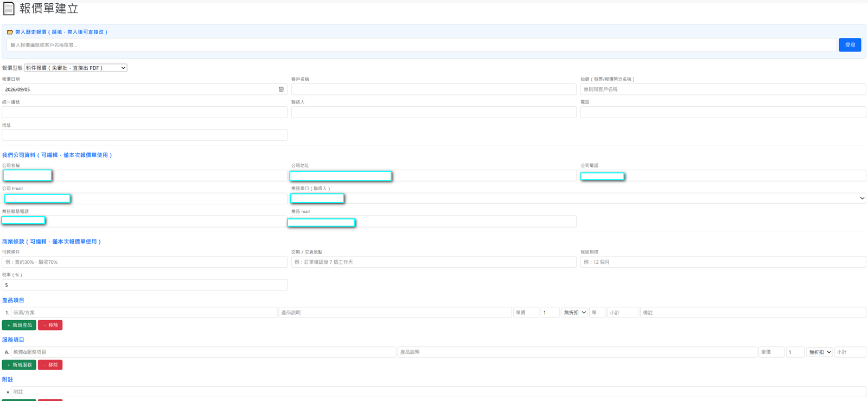
Task: Click the folder icon beside 帶入歷史報價
Action: click(10, 32)
